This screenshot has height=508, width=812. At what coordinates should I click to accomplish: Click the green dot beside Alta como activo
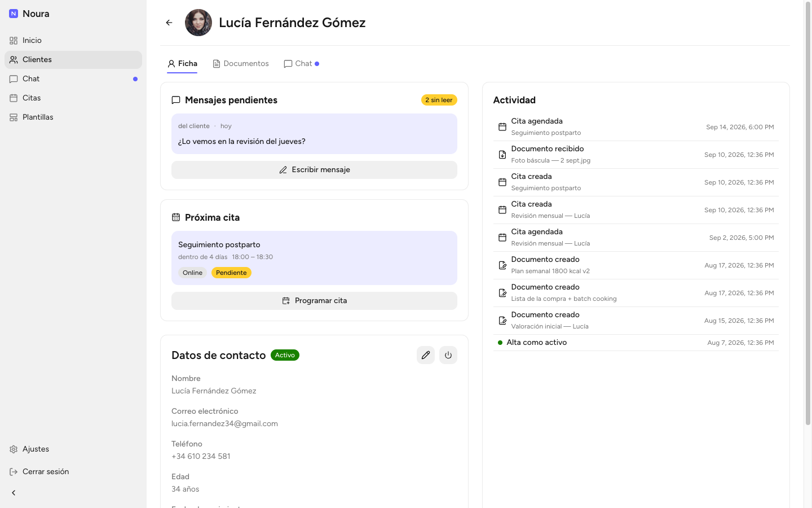(500, 343)
